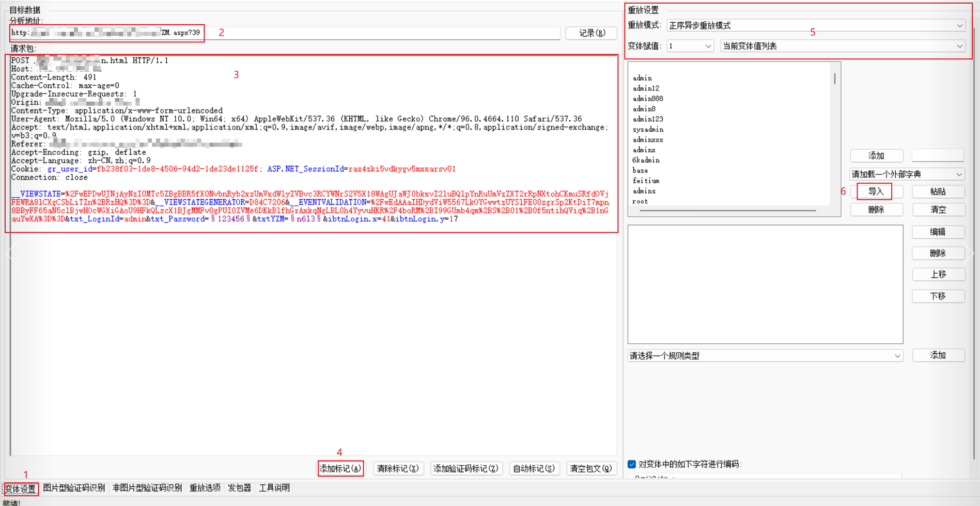Click the 导入 import button
Image resolution: width=980 pixels, height=506 pixels.
click(876, 192)
